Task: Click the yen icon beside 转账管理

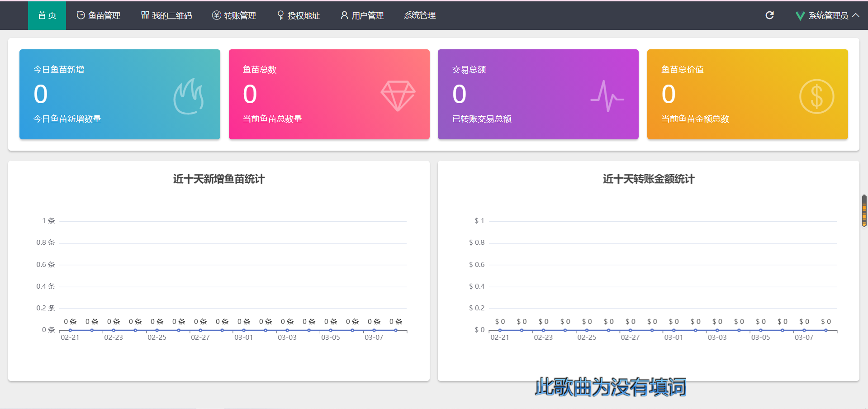Action: [217, 15]
